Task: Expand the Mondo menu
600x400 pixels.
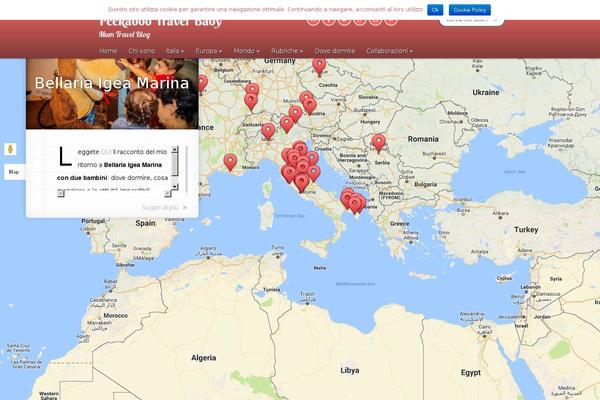Action: [246, 51]
